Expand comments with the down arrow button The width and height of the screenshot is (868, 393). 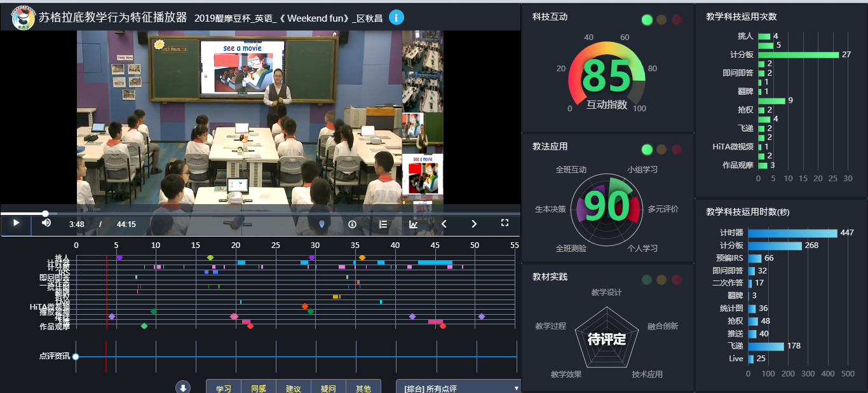183,387
